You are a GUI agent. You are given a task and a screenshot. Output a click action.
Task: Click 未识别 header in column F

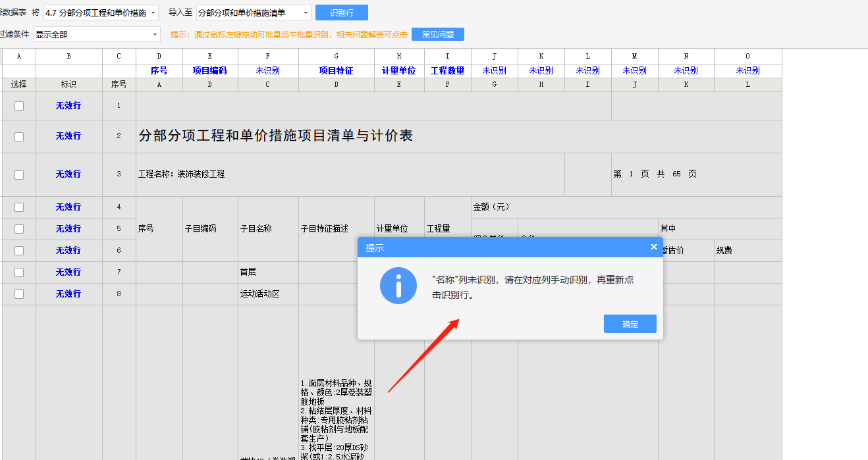[x=268, y=70]
